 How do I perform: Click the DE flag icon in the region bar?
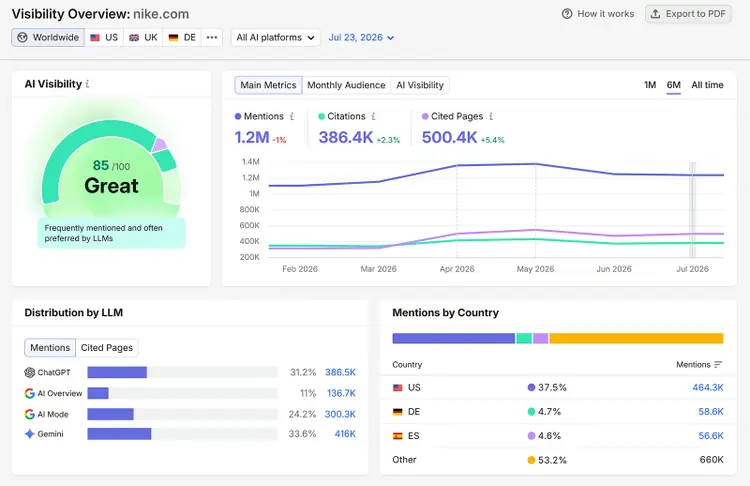click(x=173, y=37)
